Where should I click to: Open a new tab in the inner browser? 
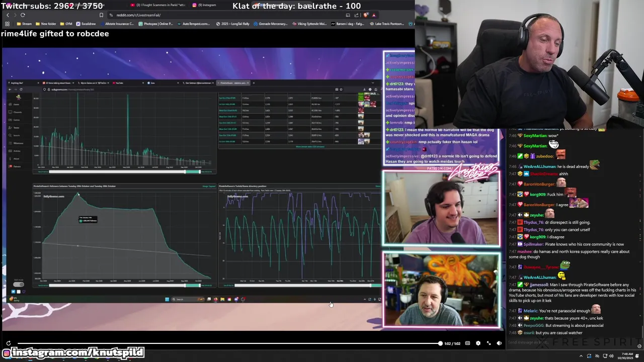(254, 83)
